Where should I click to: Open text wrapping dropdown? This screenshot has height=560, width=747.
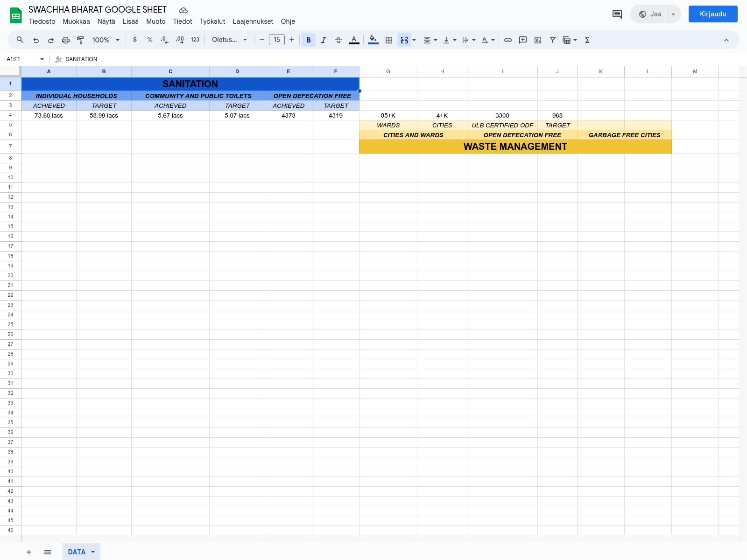pyautogui.click(x=469, y=40)
